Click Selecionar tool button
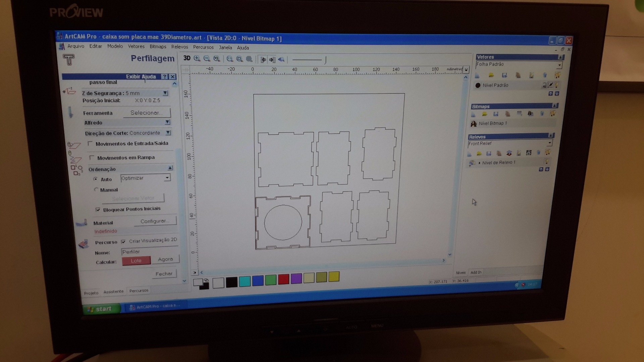The height and width of the screenshot is (362, 644). (147, 113)
